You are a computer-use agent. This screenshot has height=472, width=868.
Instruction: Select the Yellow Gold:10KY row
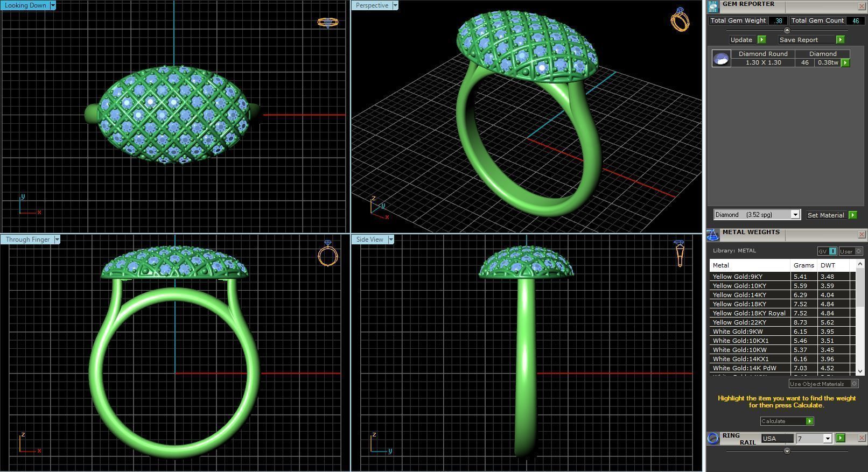782,286
